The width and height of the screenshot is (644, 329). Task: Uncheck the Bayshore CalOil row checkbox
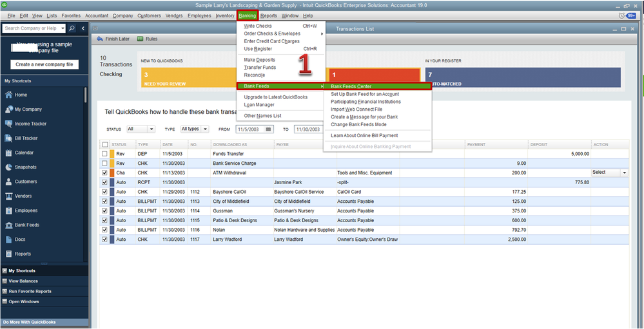tap(104, 192)
